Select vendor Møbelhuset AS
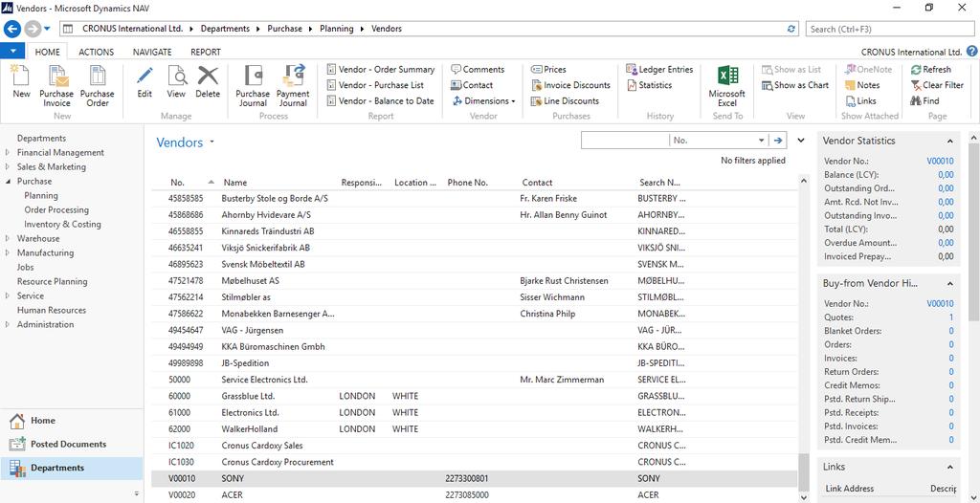980x503 pixels. [475, 280]
